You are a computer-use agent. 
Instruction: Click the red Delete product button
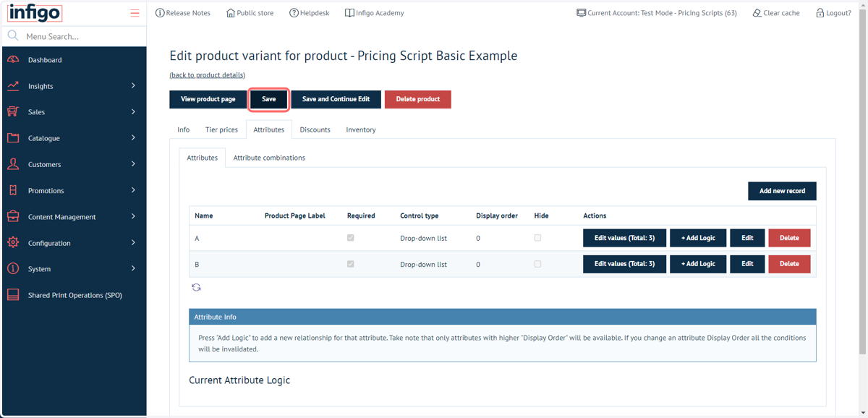[418, 99]
